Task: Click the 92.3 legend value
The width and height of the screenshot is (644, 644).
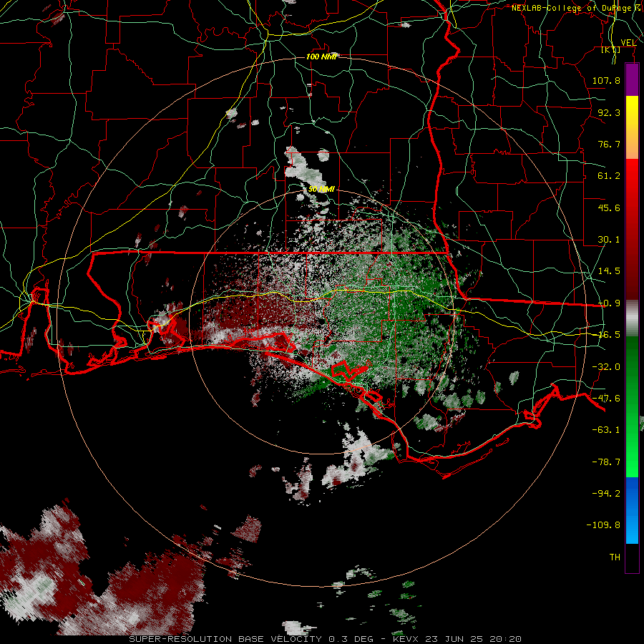Action: click(609, 112)
